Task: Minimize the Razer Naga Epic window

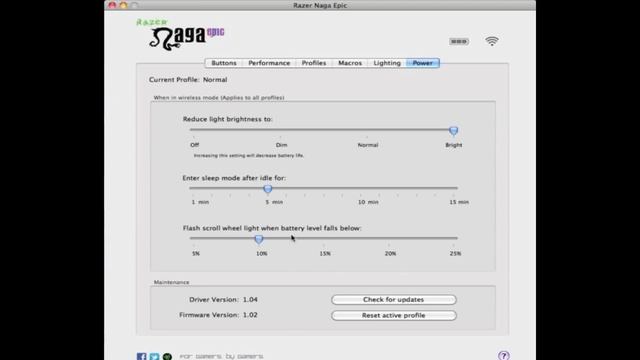Action: coord(123,5)
